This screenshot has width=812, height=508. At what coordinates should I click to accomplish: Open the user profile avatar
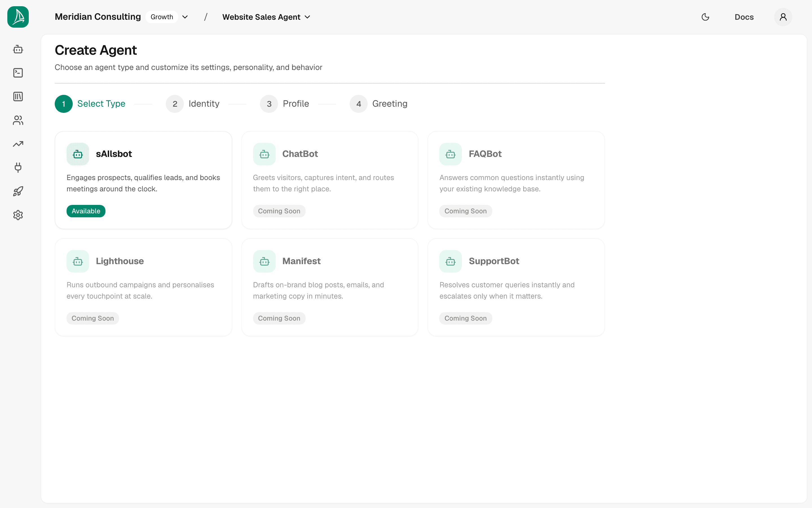pos(783,17)
